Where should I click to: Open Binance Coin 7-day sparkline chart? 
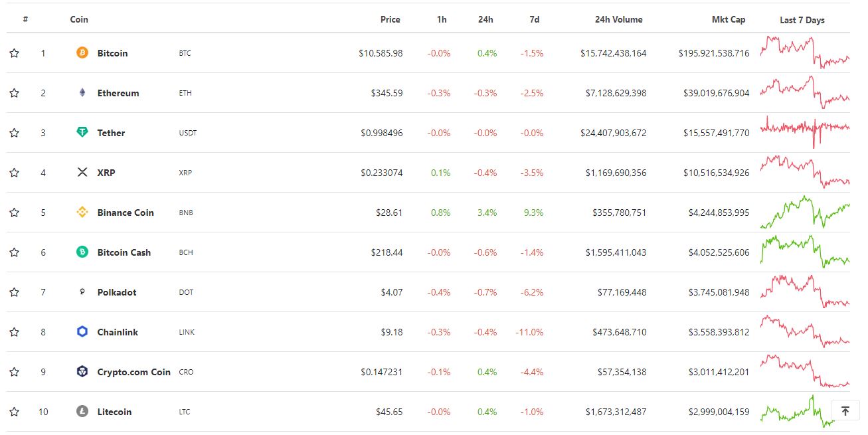coord(805,213)
